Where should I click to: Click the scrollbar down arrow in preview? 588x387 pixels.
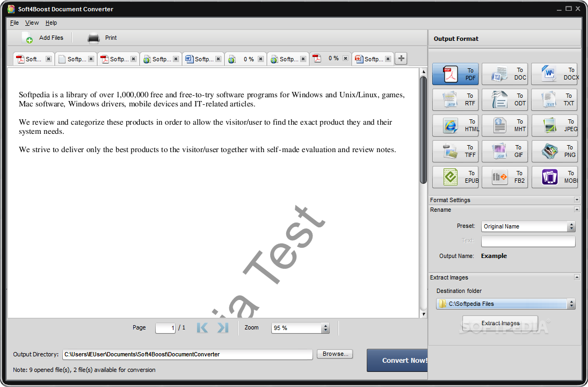click(423, 314)
